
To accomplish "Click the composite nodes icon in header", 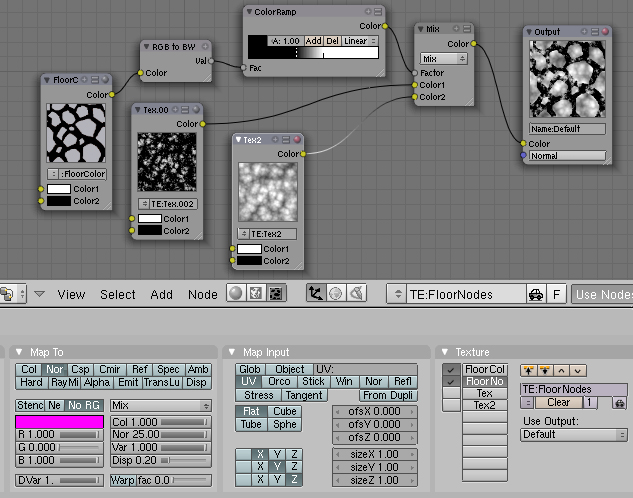I will point(256,293).
